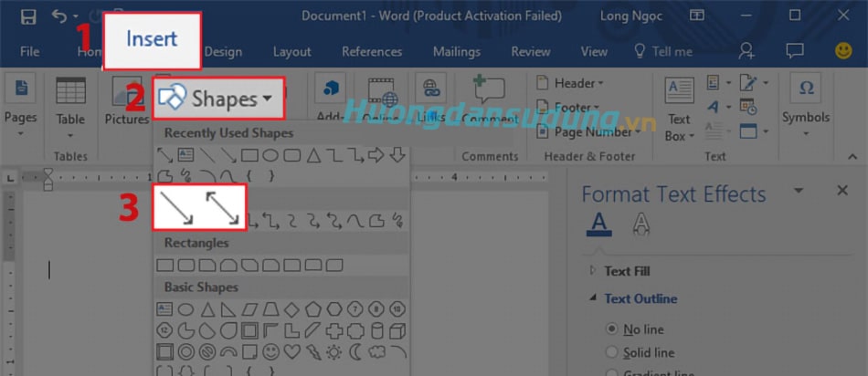This screenshot has height=376, width=868.
Task: Click the Text Effects 'A' outline icon
Action: pos(641,223)
